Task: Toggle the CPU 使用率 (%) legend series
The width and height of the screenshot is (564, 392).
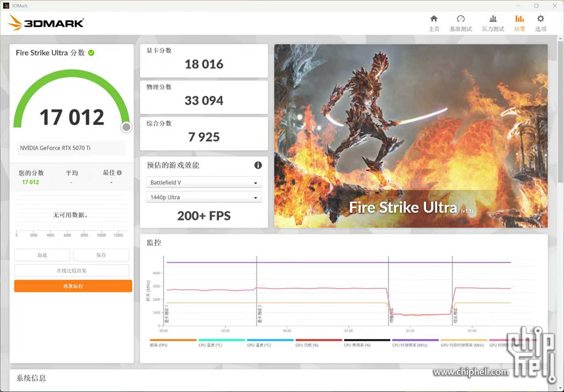Action: tap(367, 343)
